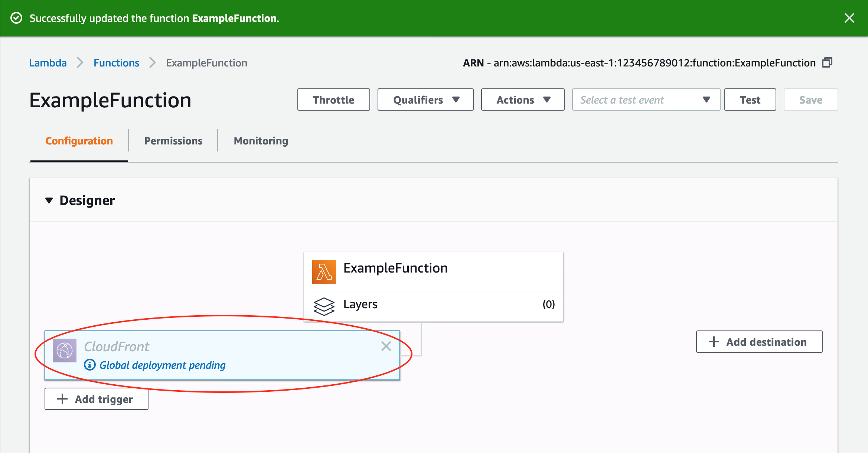Switch to the Monitoring tab
868x453 pixels.
click(261, 141)
